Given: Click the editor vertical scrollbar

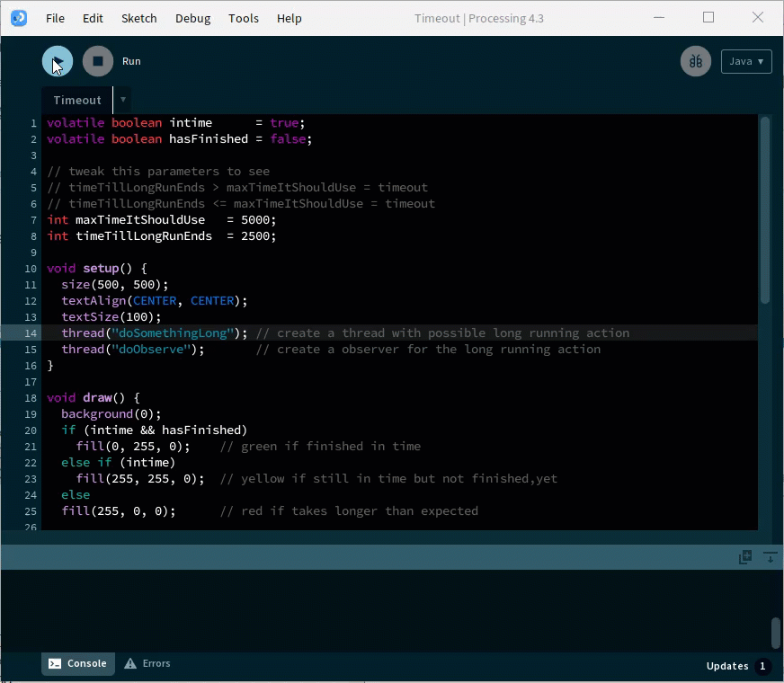Looking at the screenshot, I should click(x=765, y=210).
